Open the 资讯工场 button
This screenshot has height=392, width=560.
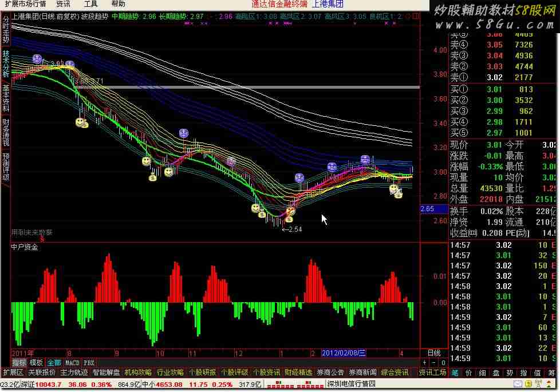click(x=432, y=373)
